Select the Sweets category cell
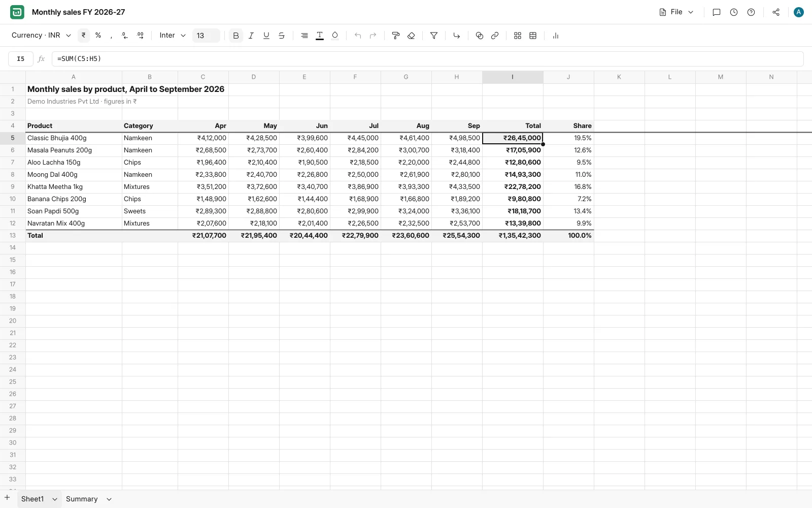Viewport: 812px width, 508px height. point(150,211)
